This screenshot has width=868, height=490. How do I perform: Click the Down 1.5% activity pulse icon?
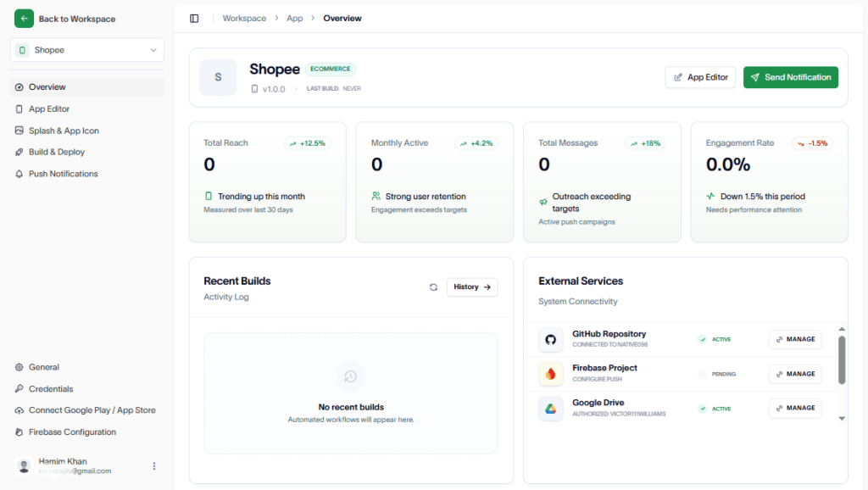point(711,196)
